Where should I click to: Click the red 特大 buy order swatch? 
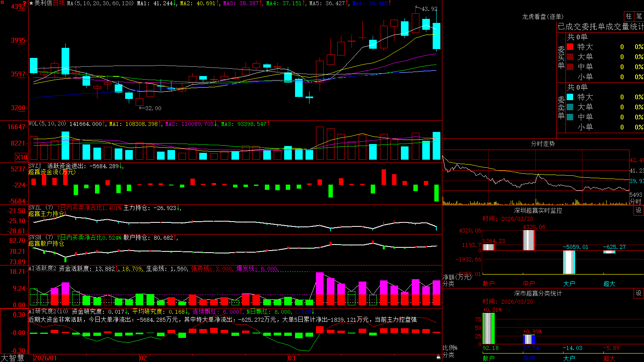tap(570, 47)
